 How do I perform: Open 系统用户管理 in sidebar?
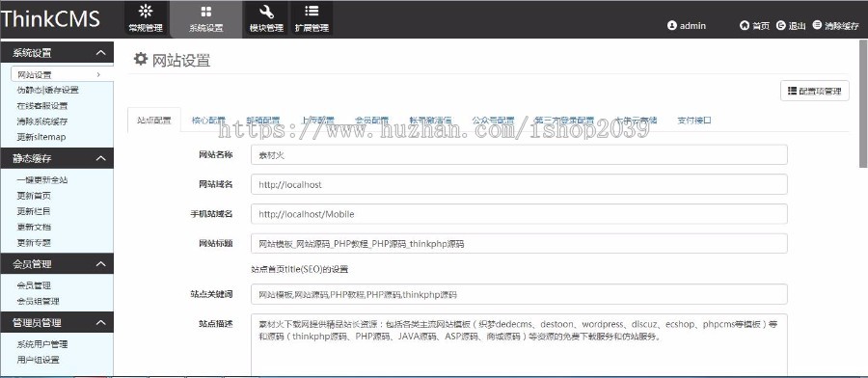coord(42,344)
